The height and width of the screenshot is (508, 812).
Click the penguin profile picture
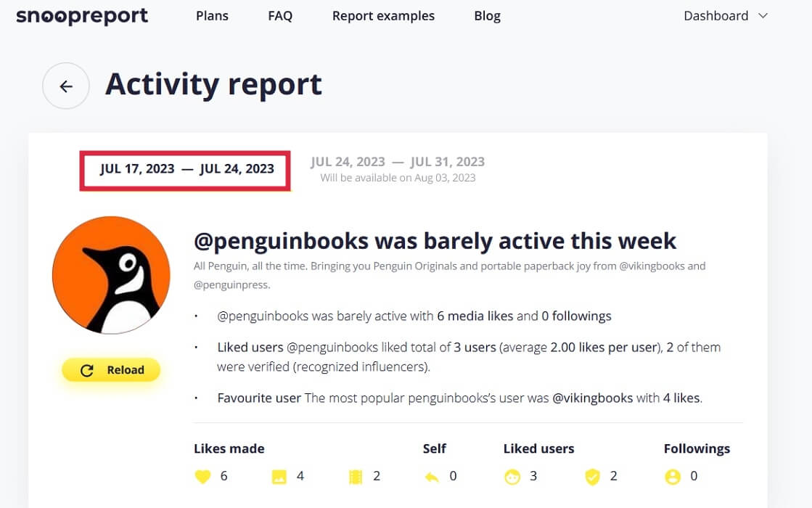tap(110, 275)
